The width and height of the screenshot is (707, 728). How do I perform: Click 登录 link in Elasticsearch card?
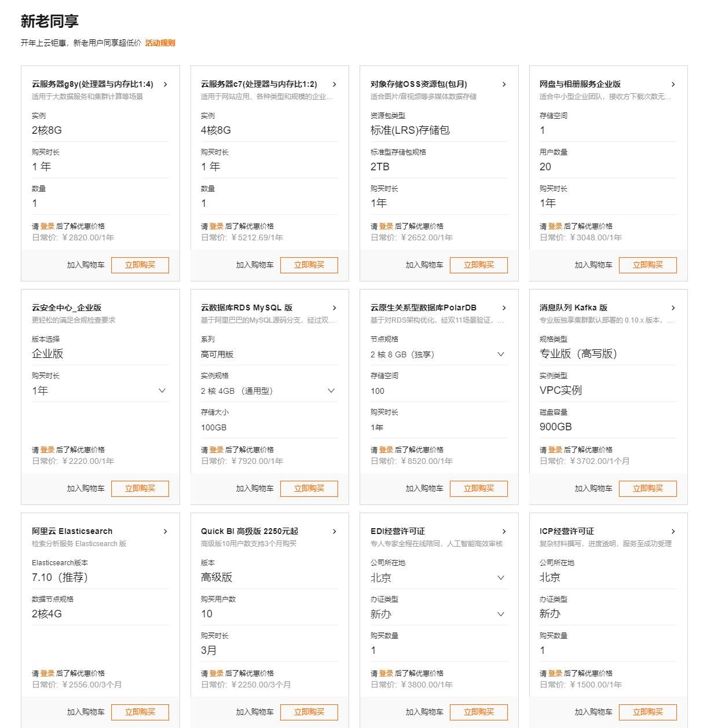pos(47,674)
